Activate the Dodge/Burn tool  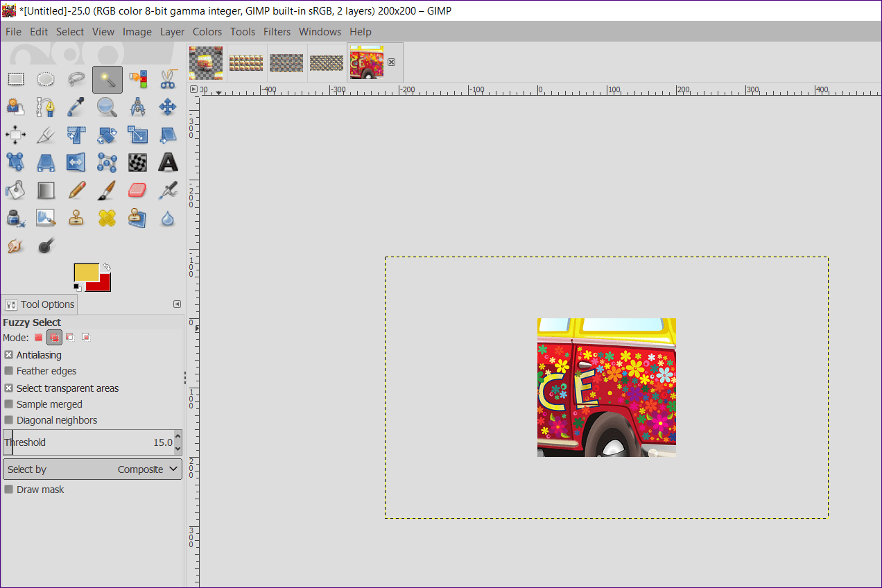46,245
